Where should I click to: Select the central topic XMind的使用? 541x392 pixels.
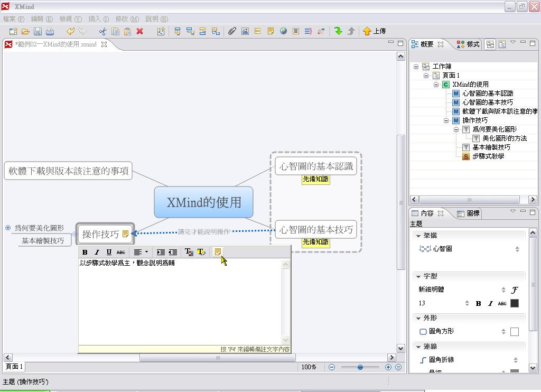coord(203,202)
